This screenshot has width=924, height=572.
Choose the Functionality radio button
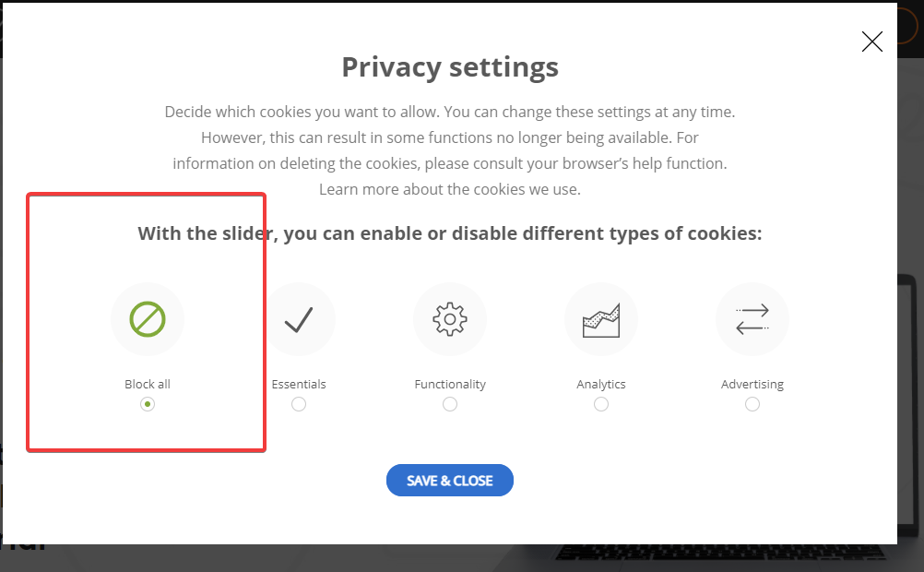(450, 404)
